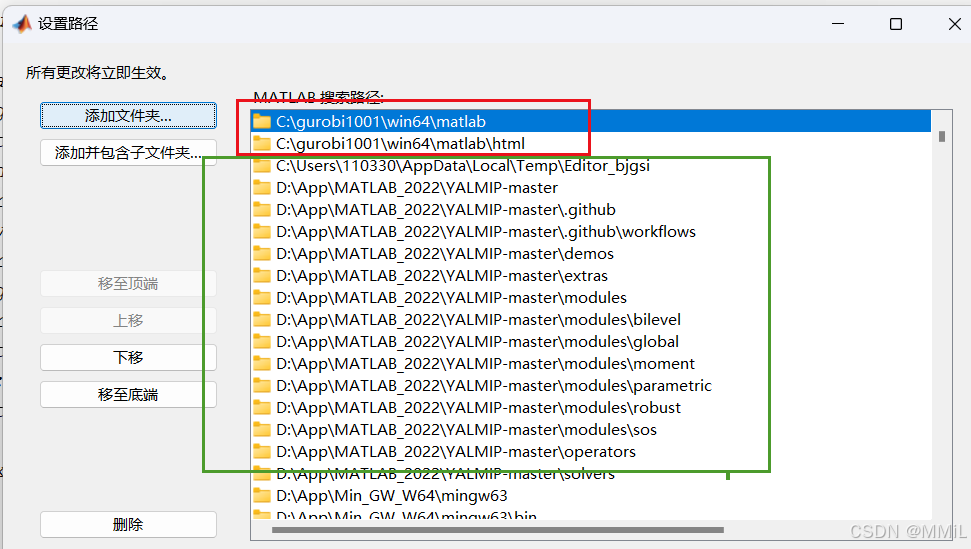Select the YALMIP-master\modules path
The width and height of the screenshot is (971, 549).
click(451, 297)
